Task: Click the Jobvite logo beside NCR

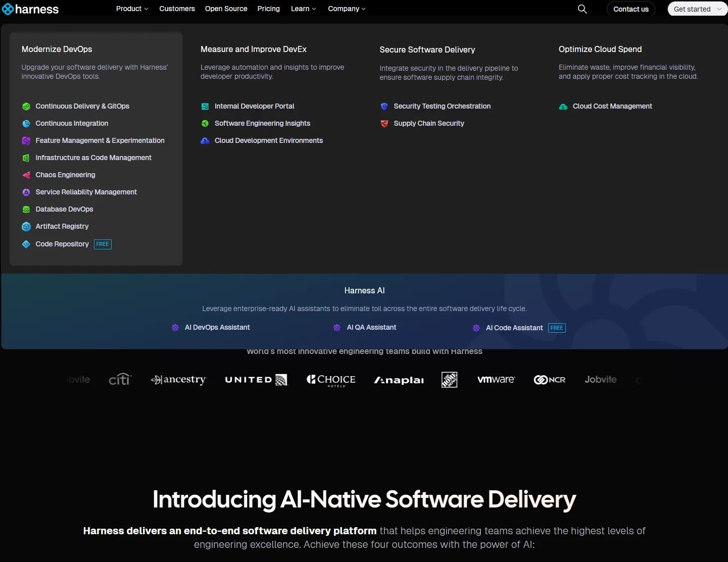Action: [601, 379]
